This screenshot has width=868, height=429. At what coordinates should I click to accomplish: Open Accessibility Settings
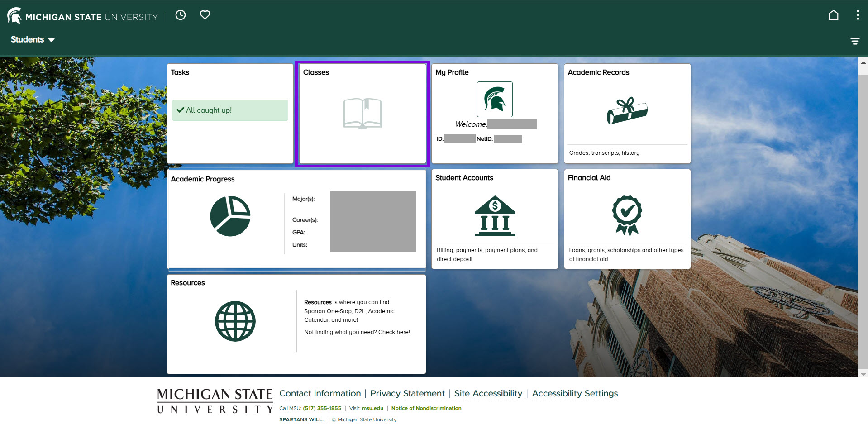[574, 393]
